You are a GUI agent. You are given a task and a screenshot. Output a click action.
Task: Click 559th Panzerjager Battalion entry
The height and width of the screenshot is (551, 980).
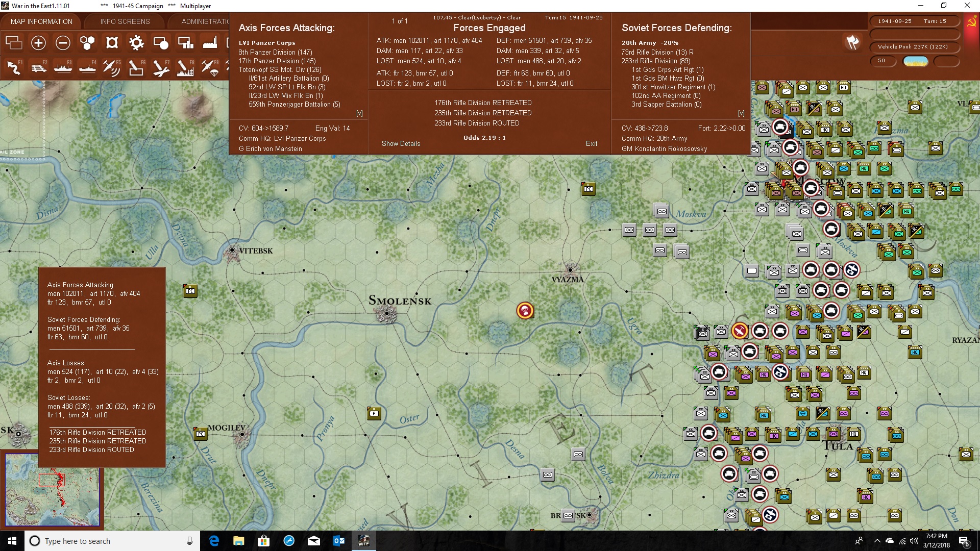[x=295, y=104]
